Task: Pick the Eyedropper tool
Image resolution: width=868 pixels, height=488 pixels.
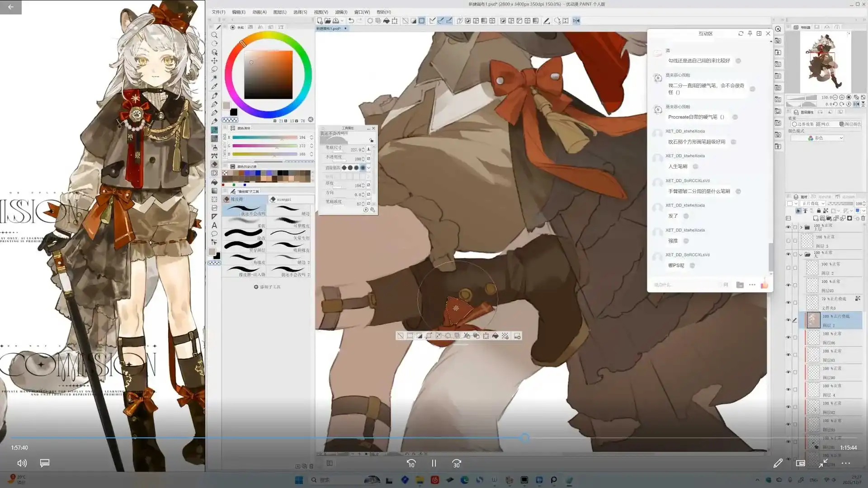Action: point(214,86)
